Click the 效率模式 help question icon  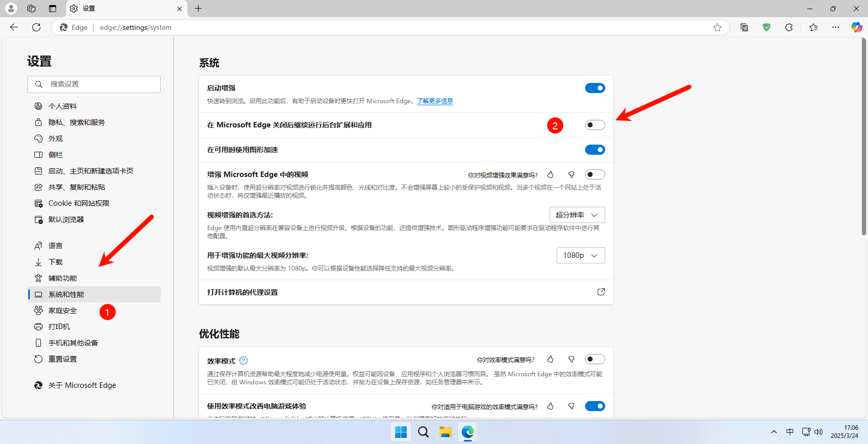244,361
